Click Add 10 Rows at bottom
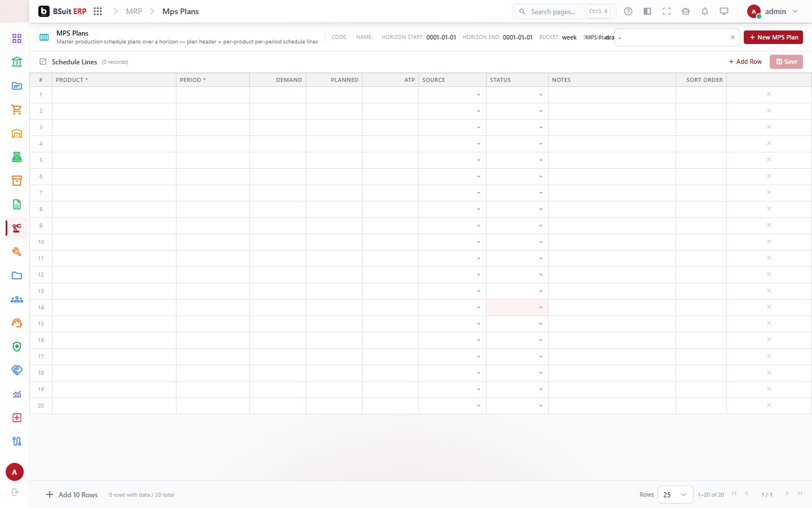812x508 pixels. coord(72,494)
